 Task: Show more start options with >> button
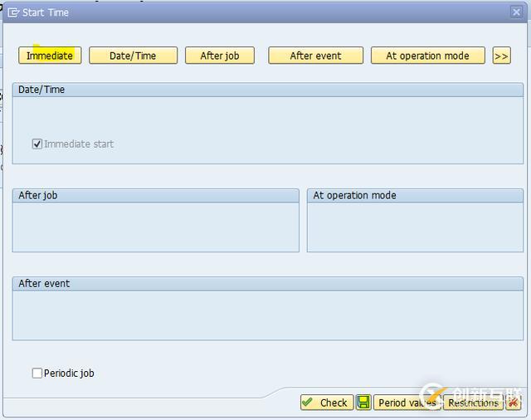pyautogui.click(x=501, y=56)
